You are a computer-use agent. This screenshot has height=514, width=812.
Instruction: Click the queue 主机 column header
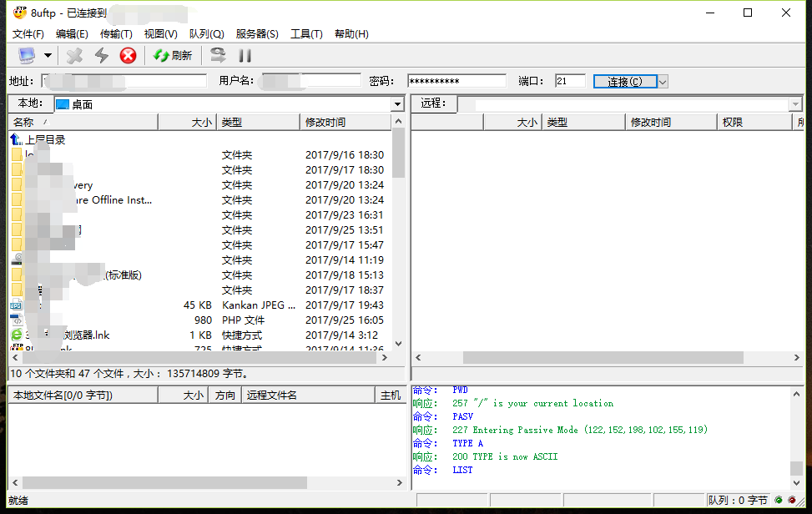[391, 396]
